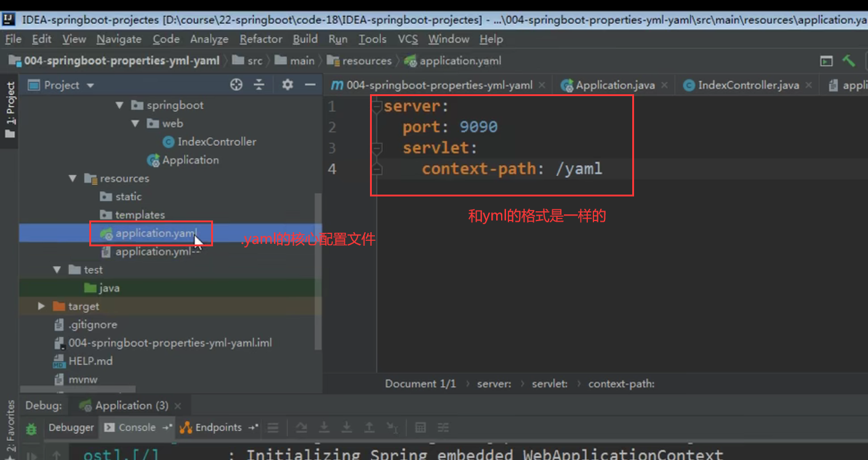The width and height of the screenshot is (868, 460).
Task: Click the Locate/Scroll from Source target icon
Action: [x=236, y=85]
